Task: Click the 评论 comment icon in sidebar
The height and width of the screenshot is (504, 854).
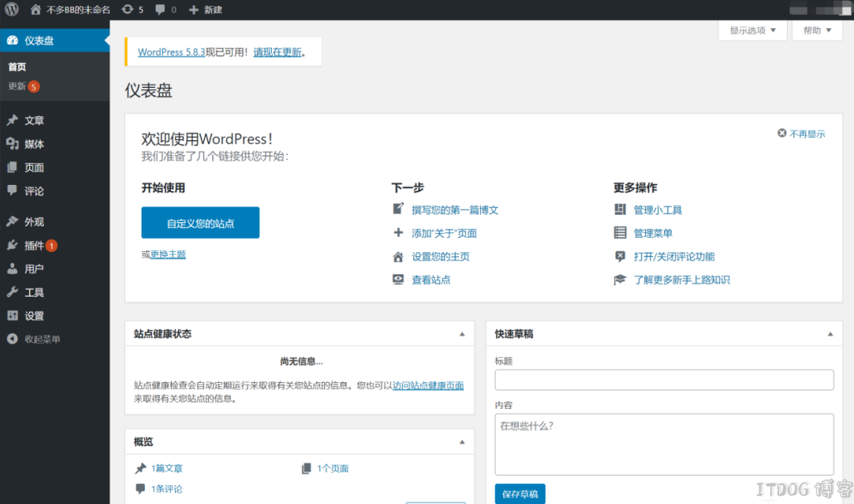Action: click(x=12, y=191)
